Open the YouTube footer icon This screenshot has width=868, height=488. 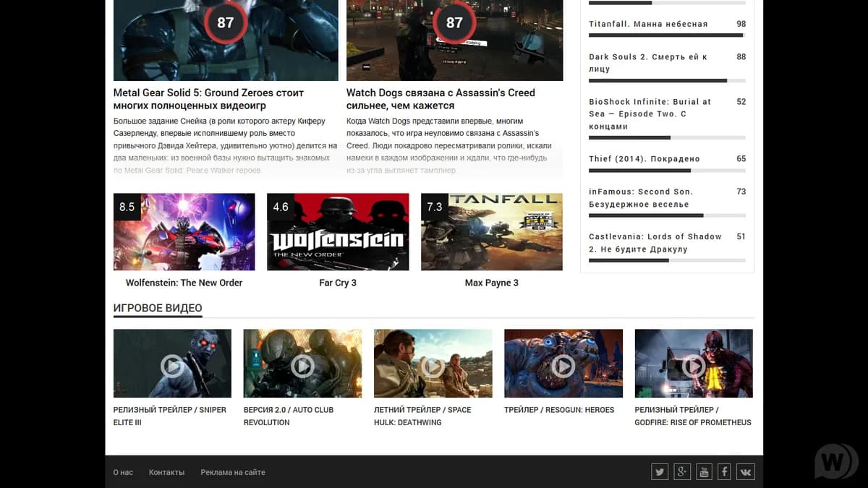703,472
